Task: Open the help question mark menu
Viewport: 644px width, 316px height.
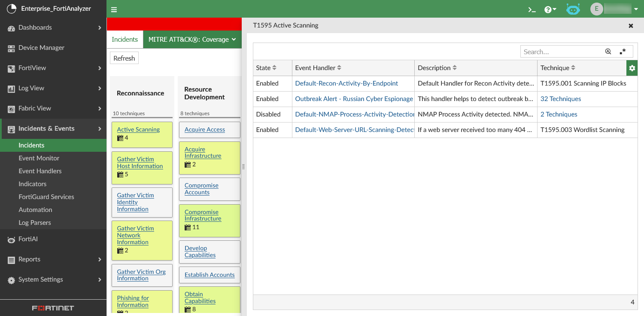Action: [x=550, y=9]
